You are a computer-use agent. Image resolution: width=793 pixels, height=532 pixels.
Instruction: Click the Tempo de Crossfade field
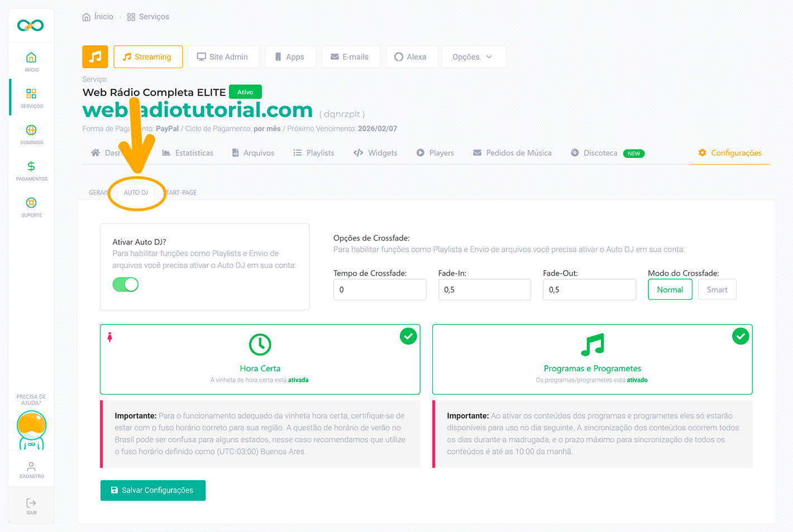(x=380, y=290)
